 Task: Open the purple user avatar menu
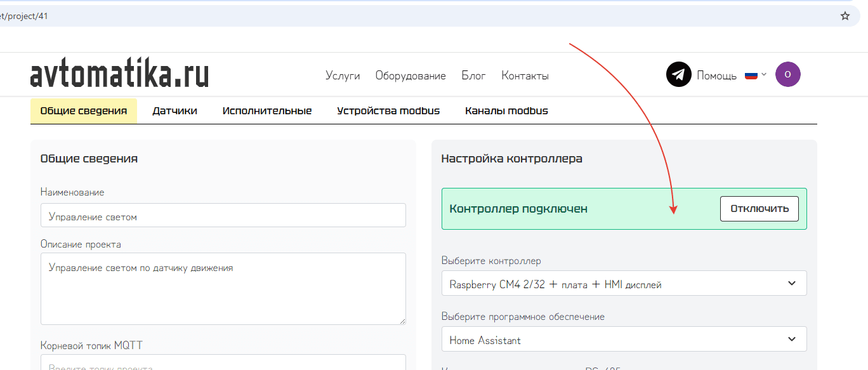pyautogui.click(x=787, y=74)
